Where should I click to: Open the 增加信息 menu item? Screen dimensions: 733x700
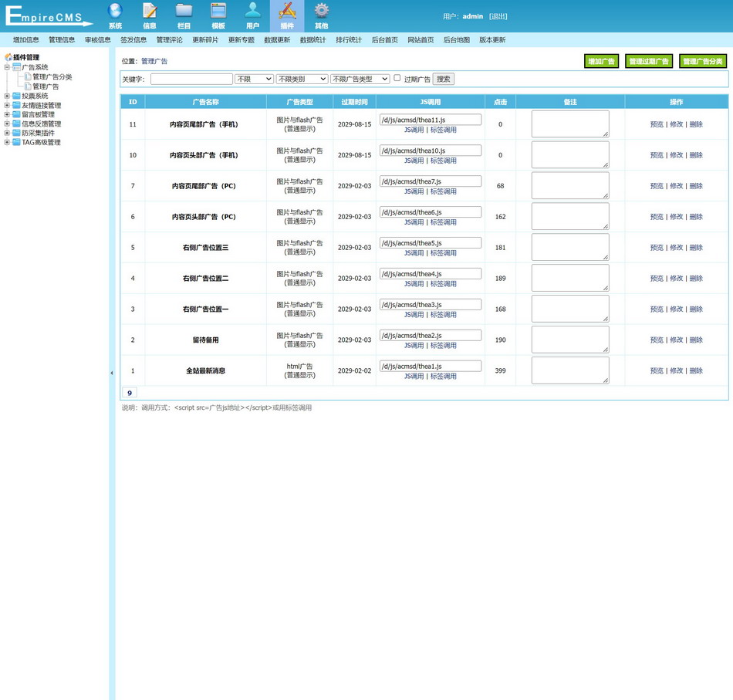[25, 39]
